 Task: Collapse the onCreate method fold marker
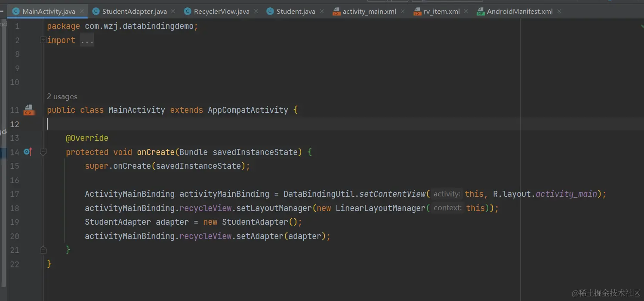click(43, 152)
